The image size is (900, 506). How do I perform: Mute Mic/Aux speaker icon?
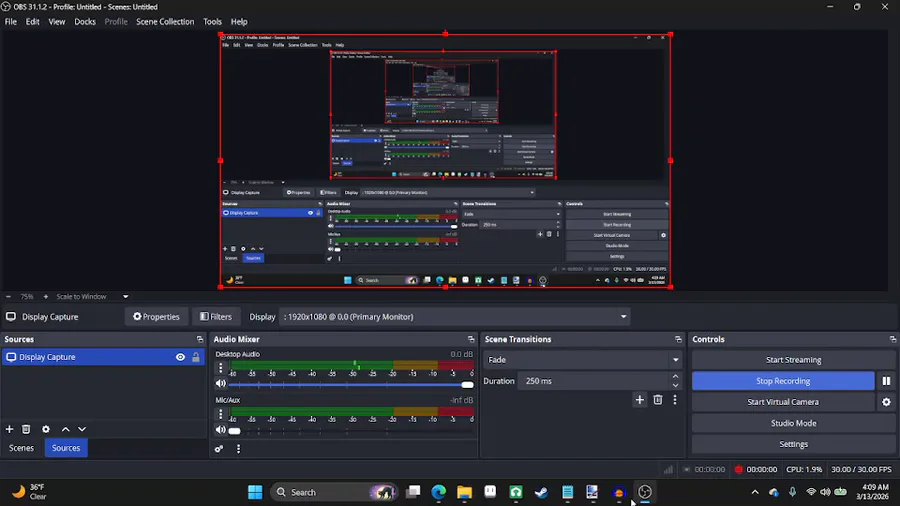220,430
